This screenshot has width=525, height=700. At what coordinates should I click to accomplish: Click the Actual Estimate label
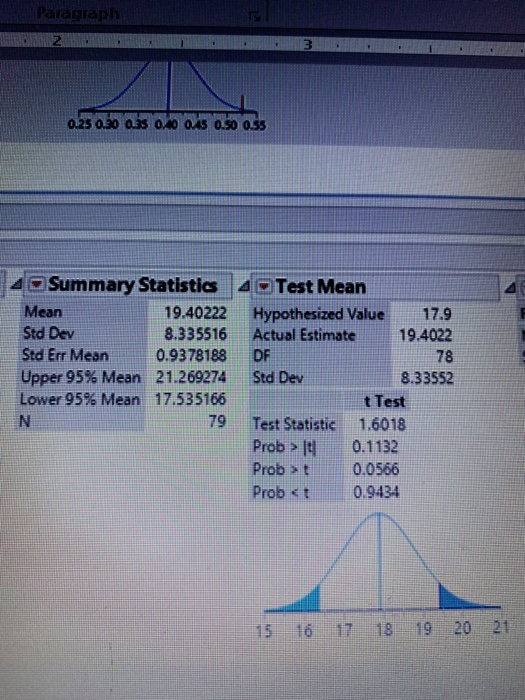pos(304,335)
